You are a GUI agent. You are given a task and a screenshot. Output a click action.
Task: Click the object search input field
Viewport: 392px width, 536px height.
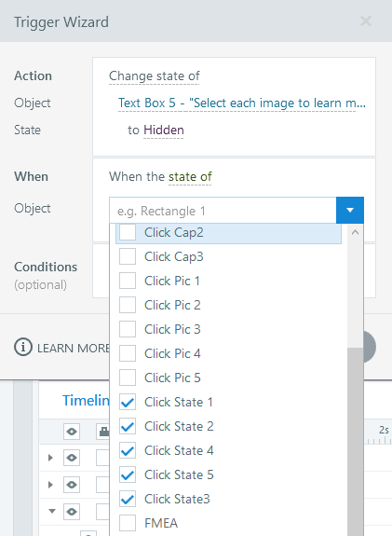click(223, 211)
